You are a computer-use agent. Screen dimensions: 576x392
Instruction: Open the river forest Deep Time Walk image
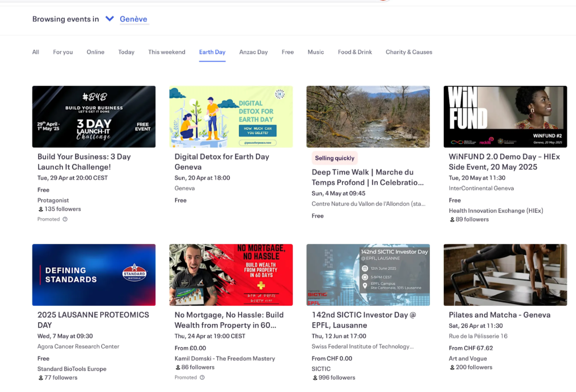pyautogui.click(x=368, y=116)
